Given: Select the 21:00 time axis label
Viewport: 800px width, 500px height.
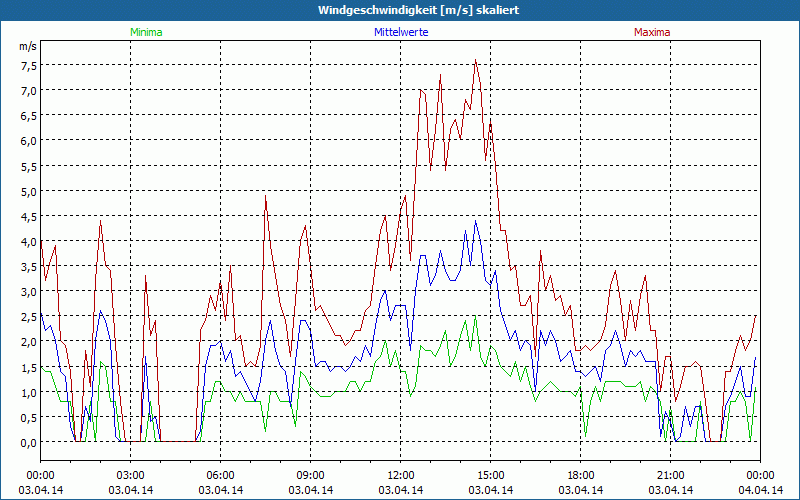Looking at the screenshot, I should click(671, 474).
